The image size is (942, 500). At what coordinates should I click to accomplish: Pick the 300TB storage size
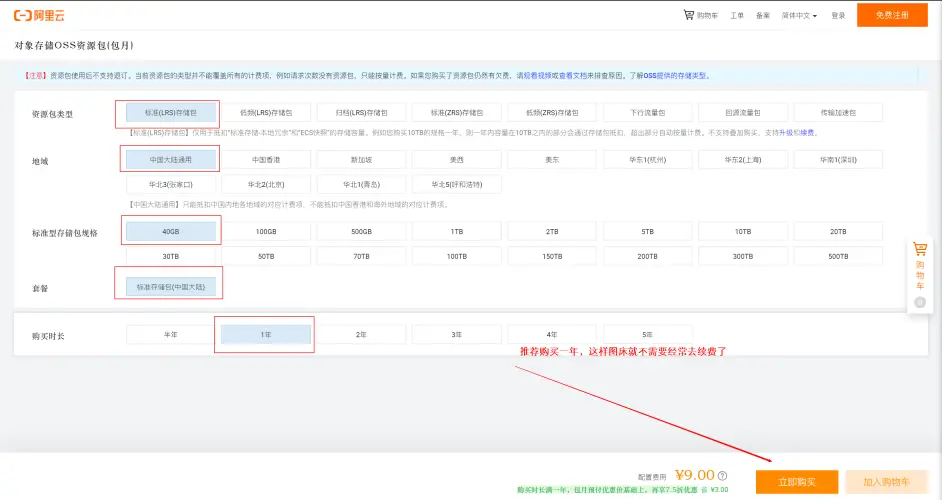pos(743,256)
